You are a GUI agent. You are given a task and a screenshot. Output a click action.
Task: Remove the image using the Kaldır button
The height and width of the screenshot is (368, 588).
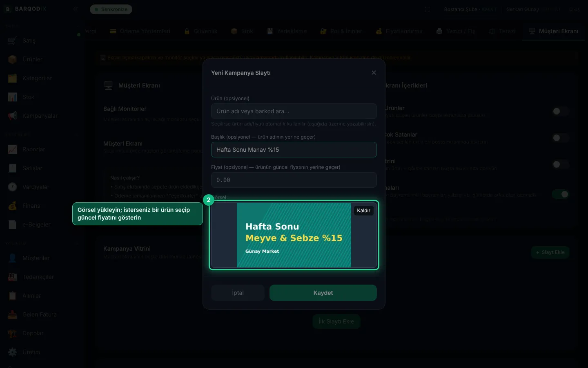pos(363,211)
